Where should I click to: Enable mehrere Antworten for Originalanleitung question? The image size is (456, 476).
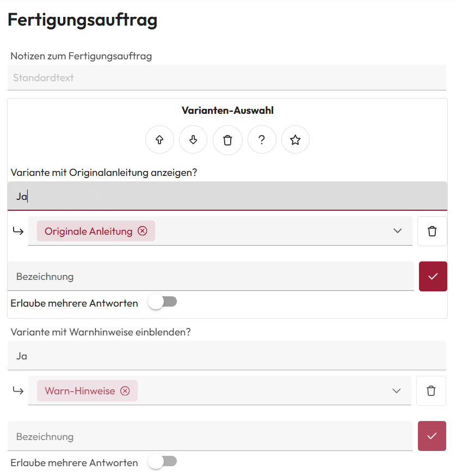click(162, 302)
